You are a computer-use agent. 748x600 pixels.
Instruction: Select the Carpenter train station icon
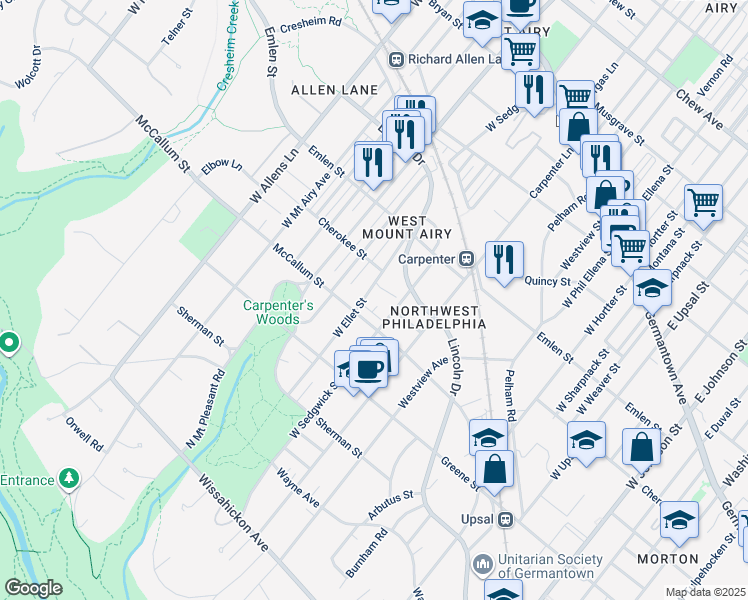tap(467, 259)
